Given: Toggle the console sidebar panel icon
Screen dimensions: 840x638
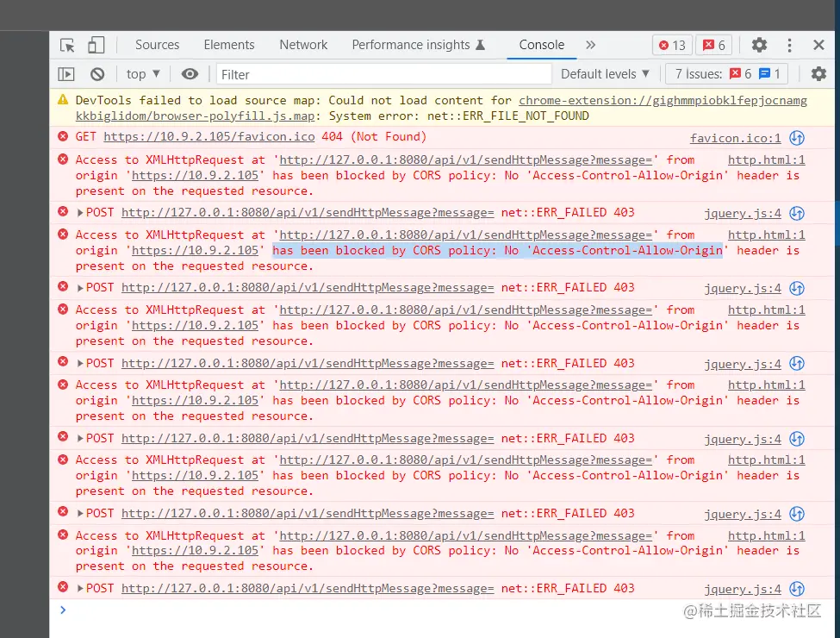Looking at the screenshot, I should tap(66, 74).
